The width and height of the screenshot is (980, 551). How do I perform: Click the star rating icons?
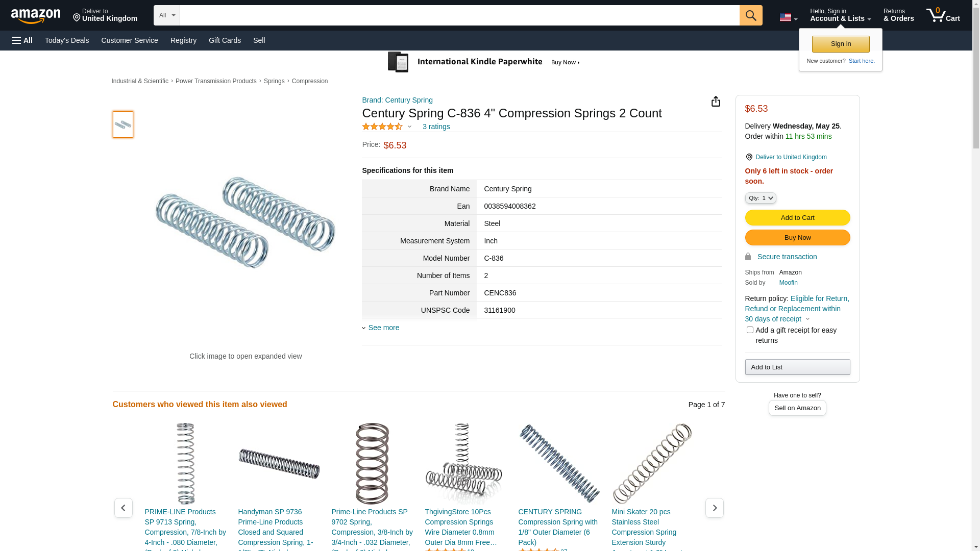[x=382, y=127]
